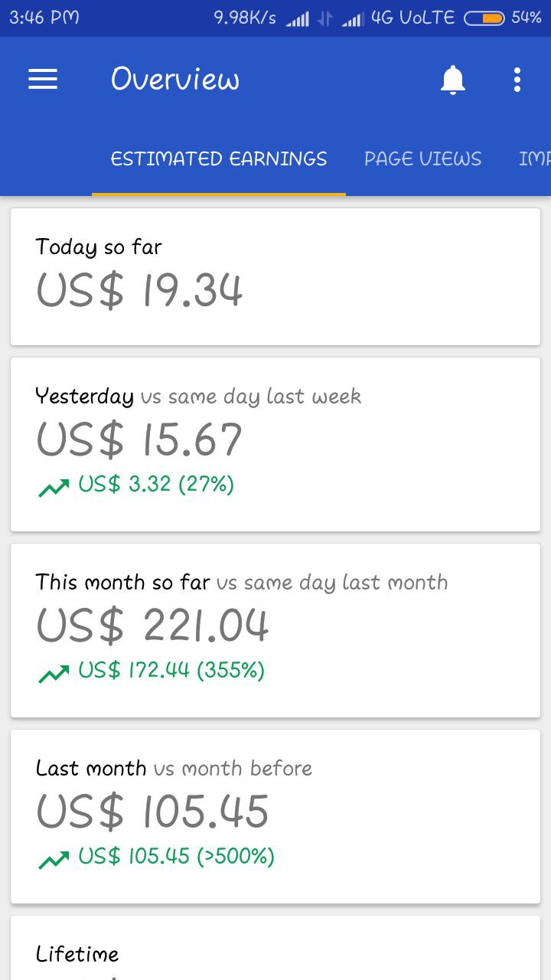
Task: Tap the battery icon in status bar
Action: click(484, 18)
